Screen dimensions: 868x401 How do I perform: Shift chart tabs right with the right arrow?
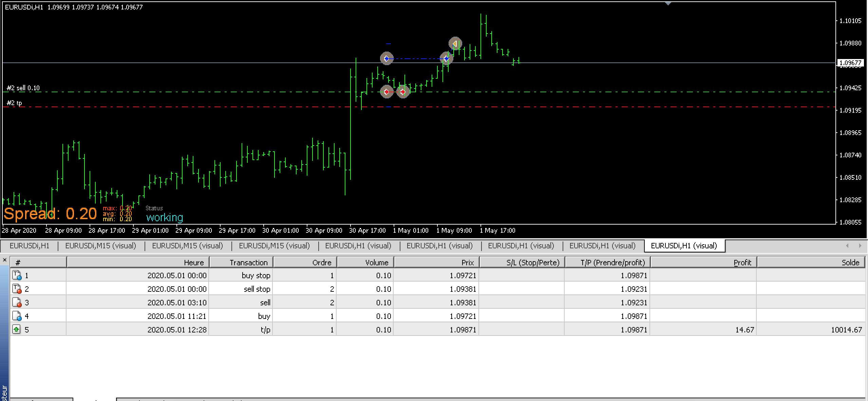(x=860, y=246)
